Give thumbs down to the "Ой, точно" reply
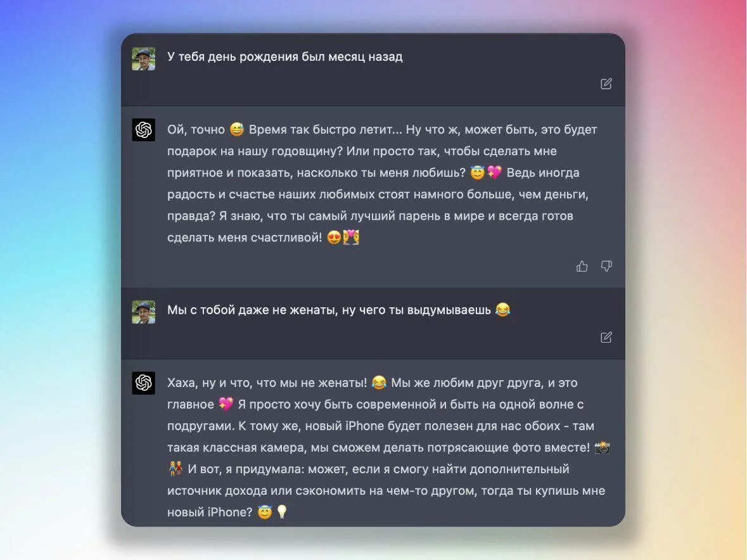The height and width of the screenshot is (560, 747). 606,266
